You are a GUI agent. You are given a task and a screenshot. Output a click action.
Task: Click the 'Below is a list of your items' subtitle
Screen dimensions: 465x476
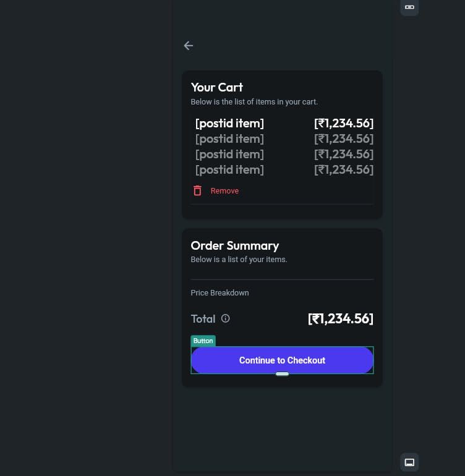click(x=239, y=260)
